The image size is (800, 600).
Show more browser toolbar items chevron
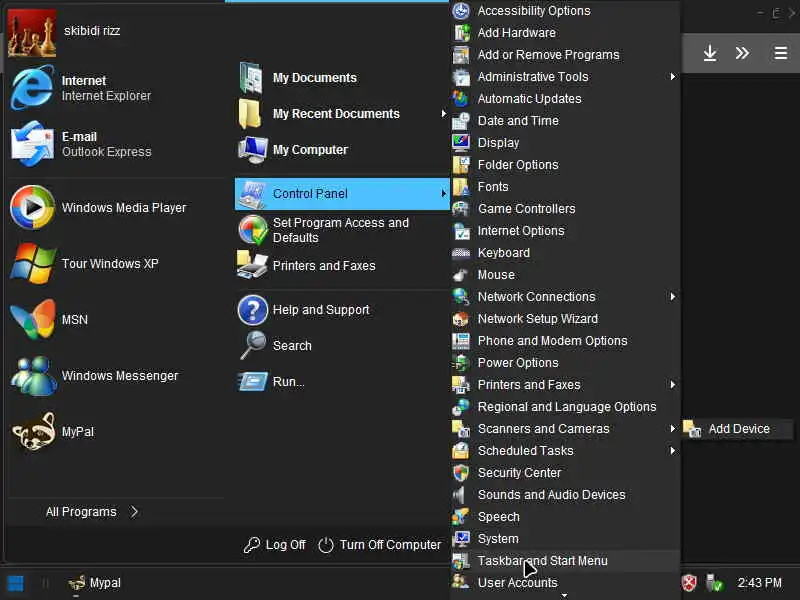pyautogui.click(x=742, y=53)
